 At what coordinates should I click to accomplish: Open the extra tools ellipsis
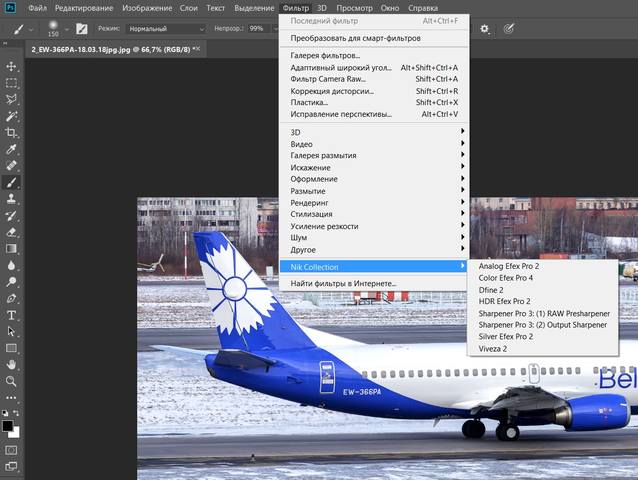click(x=11, y=397)
